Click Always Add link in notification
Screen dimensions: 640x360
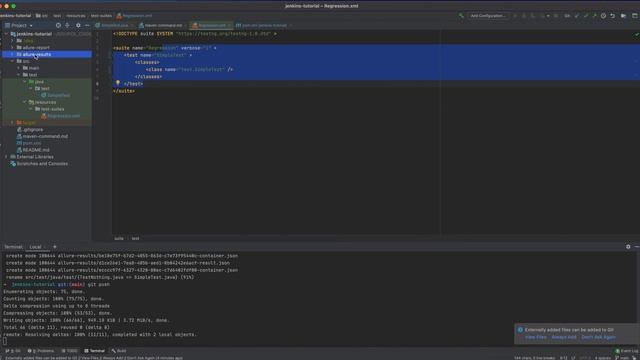(x=564, y=337)
